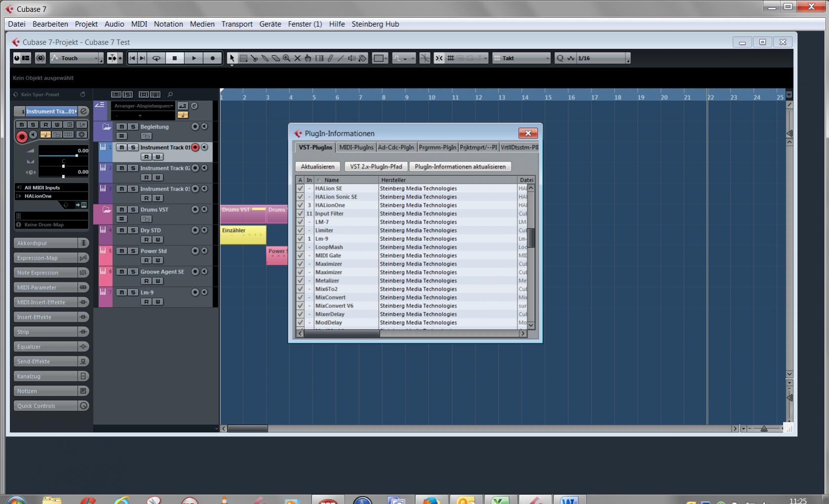Screen dimensions: 829x504
Task: Click the Begleitung folder track icon
Action: (106, 127)
